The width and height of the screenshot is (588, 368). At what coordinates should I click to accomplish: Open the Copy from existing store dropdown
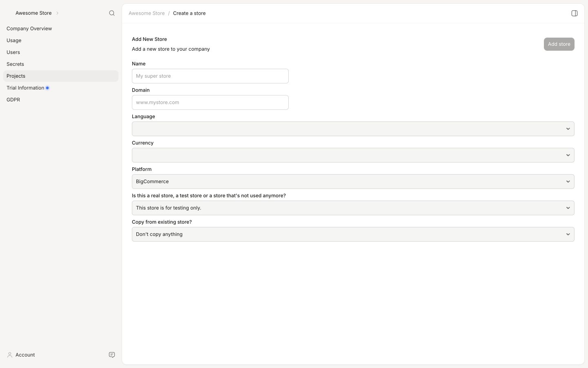tap(353, 234)
